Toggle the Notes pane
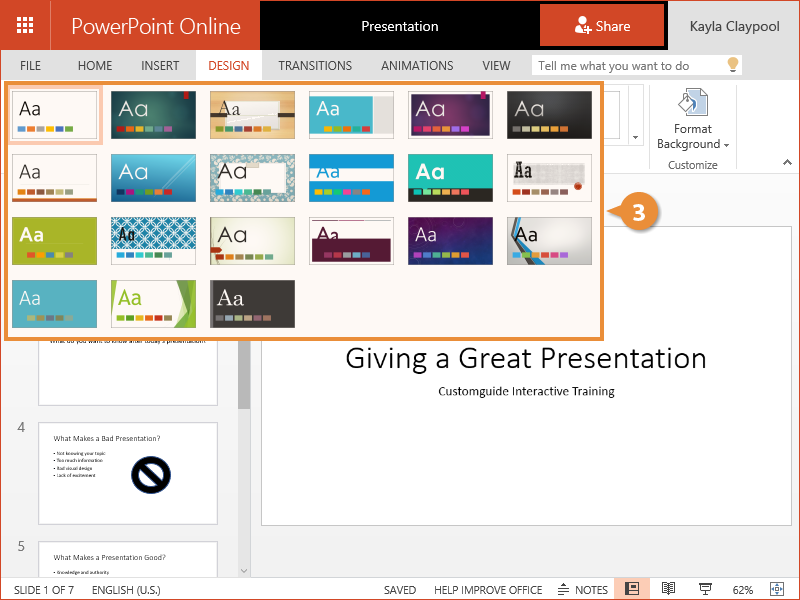The width and height of the screenshot is (800, 600). [583, 590]
